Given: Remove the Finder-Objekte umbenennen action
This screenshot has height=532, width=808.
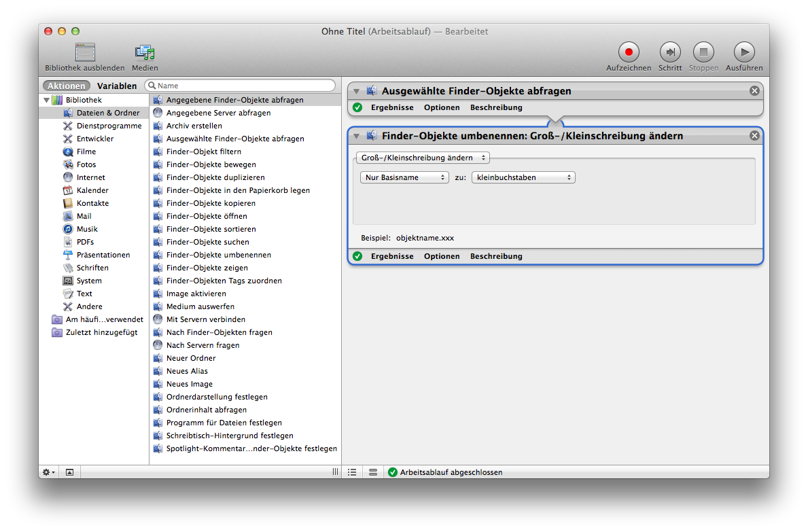Looking at the screenshot, I should (x=754, y=136).
